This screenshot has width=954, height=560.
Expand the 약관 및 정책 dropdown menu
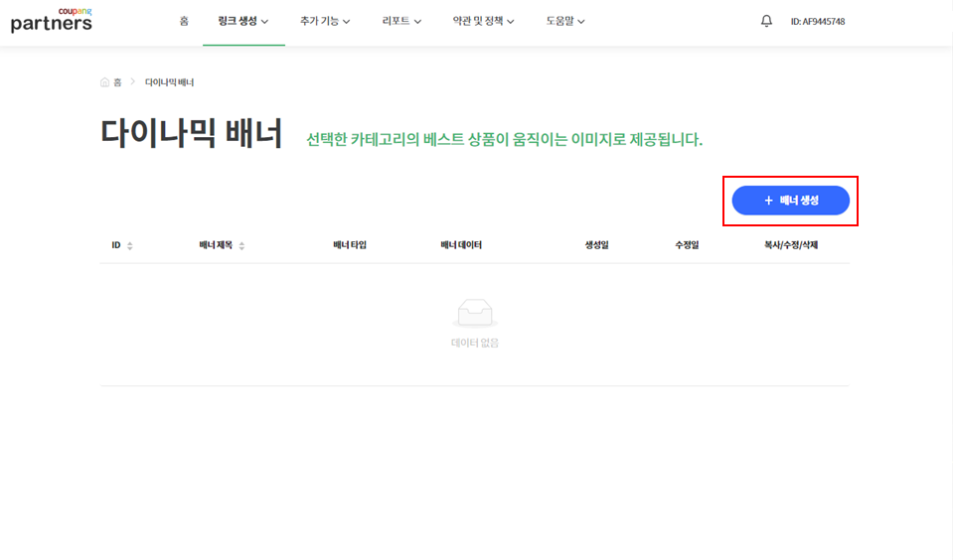484,21
